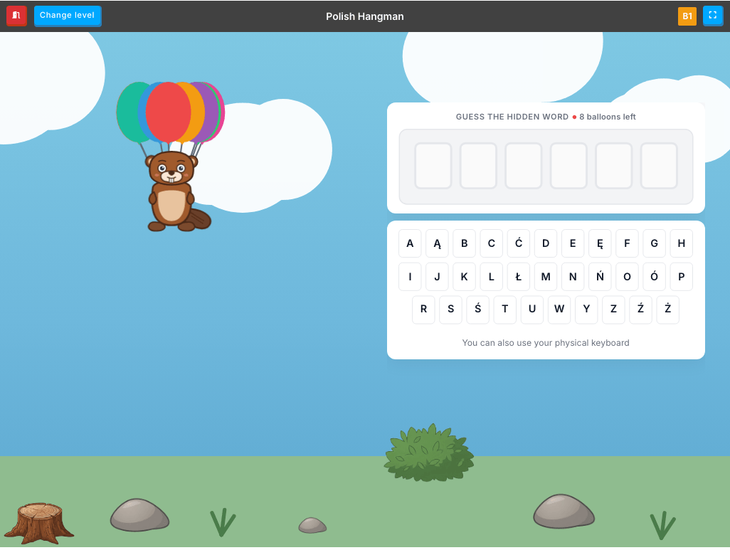Select the letter Ą key
This screenshot has width=730, height=560.
click(437, 243)
